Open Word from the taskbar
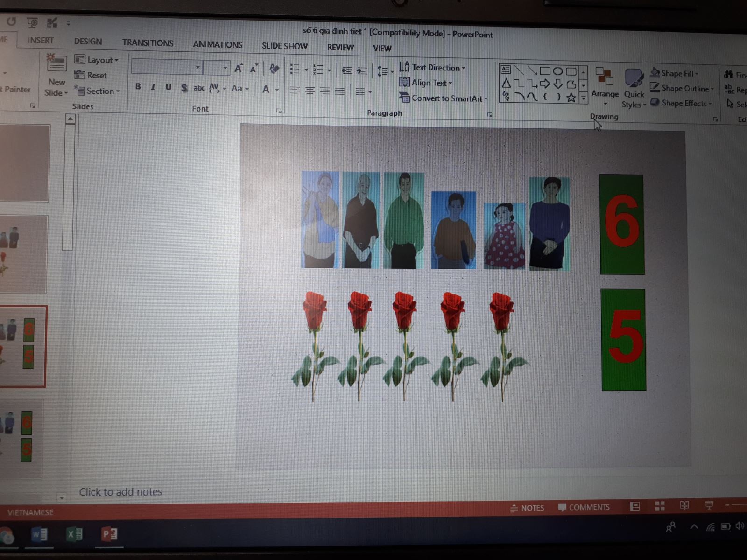Screen dimensions: 747x560 [39, 534]
